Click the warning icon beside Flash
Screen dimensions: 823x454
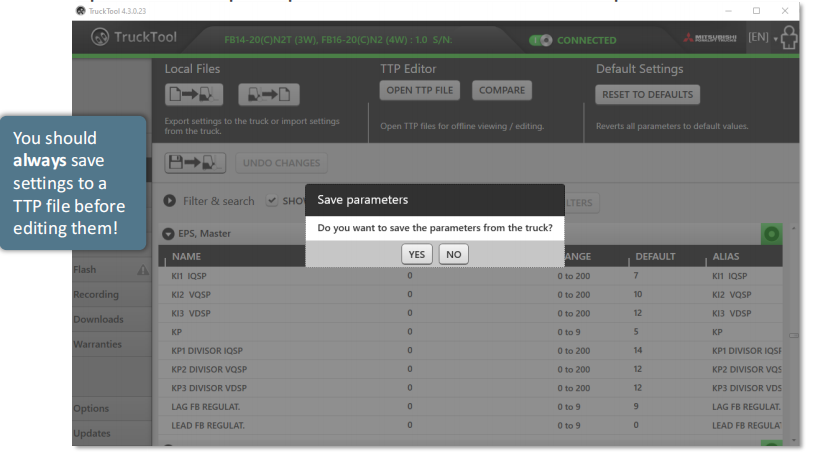(142, 270)
